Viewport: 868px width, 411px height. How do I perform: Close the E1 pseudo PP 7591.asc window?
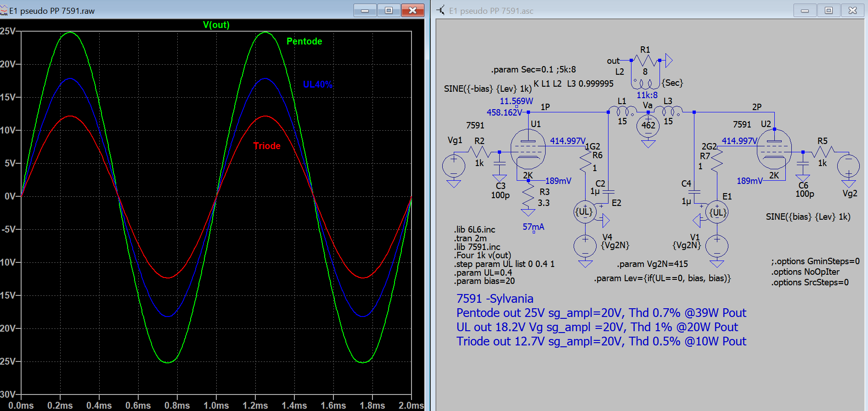pos(853,10)
